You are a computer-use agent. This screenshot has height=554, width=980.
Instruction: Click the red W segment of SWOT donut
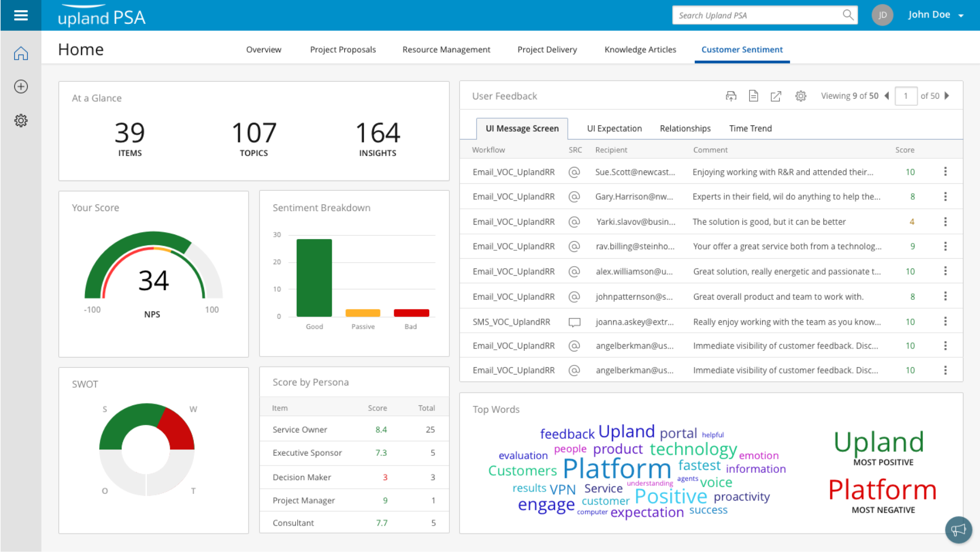click(178, 431)
